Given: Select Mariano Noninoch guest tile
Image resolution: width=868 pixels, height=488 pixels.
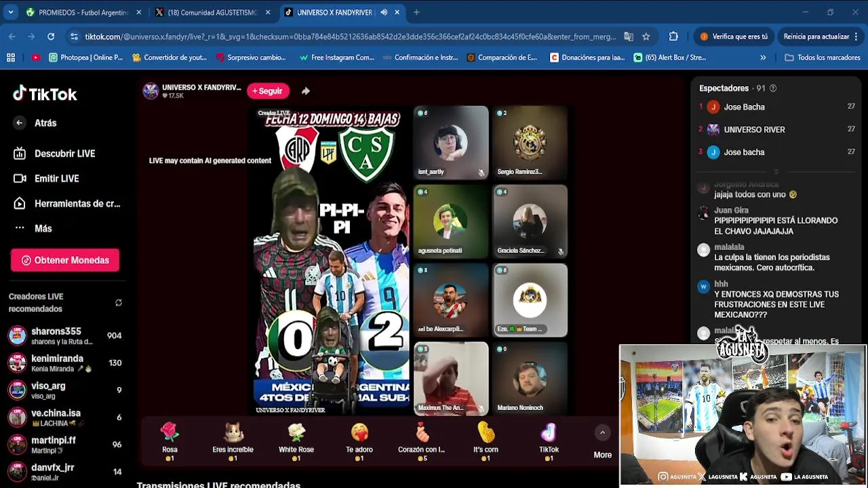Looking at the screenshot, I should 530,379.
